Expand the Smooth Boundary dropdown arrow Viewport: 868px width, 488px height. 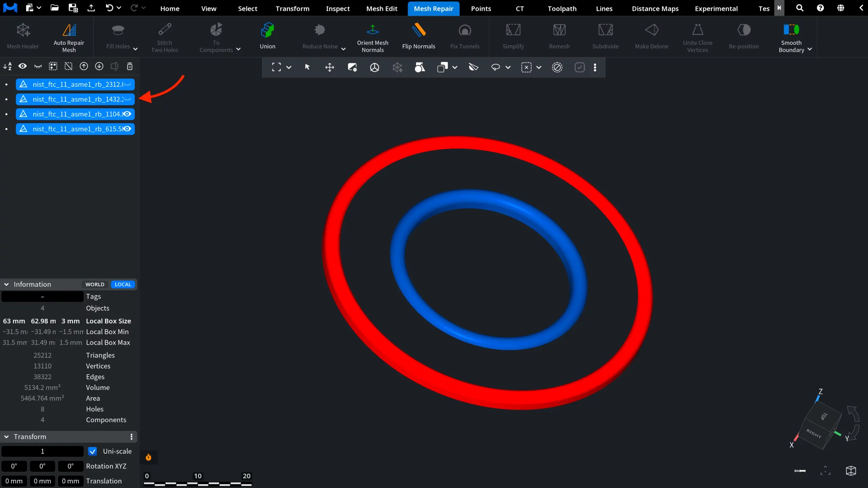tap(810, 49)
